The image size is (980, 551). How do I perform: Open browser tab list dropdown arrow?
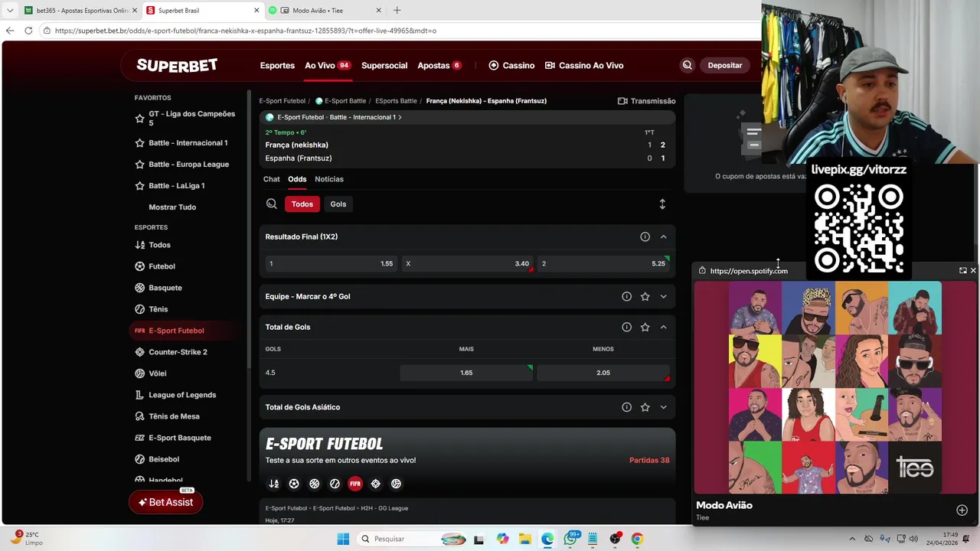(10, 11)
